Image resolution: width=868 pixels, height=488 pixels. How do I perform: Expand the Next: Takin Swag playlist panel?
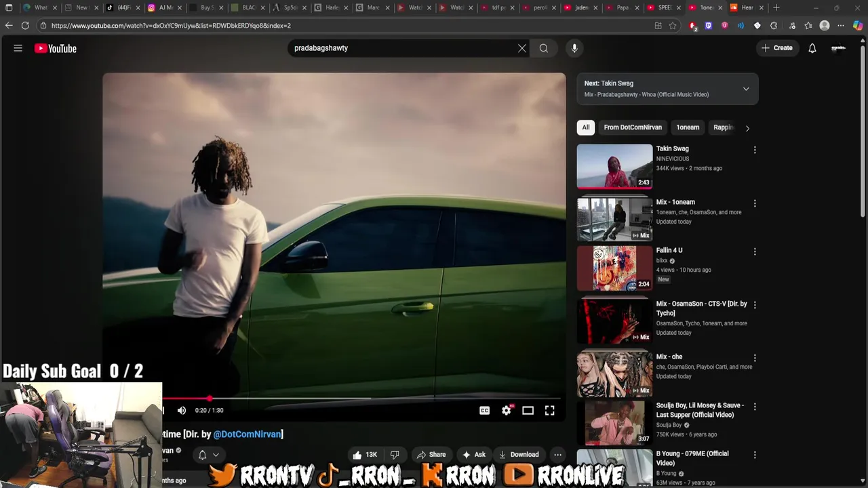[746, 89]
